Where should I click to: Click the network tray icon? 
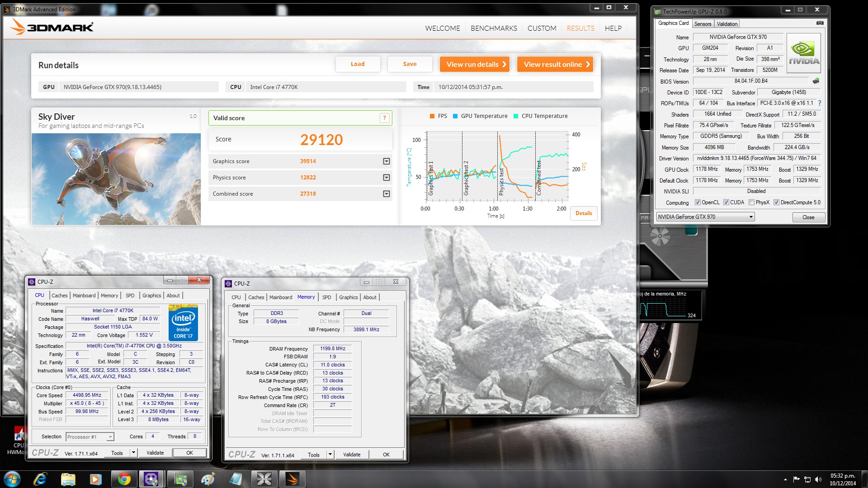[x=807, y=479]
